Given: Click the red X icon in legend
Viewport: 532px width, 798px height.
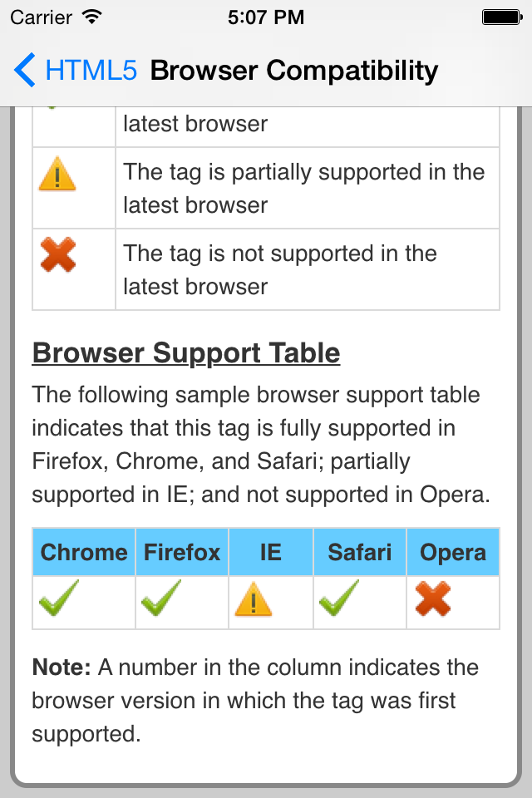Looking at the screenshot, I should coord(58,254).
